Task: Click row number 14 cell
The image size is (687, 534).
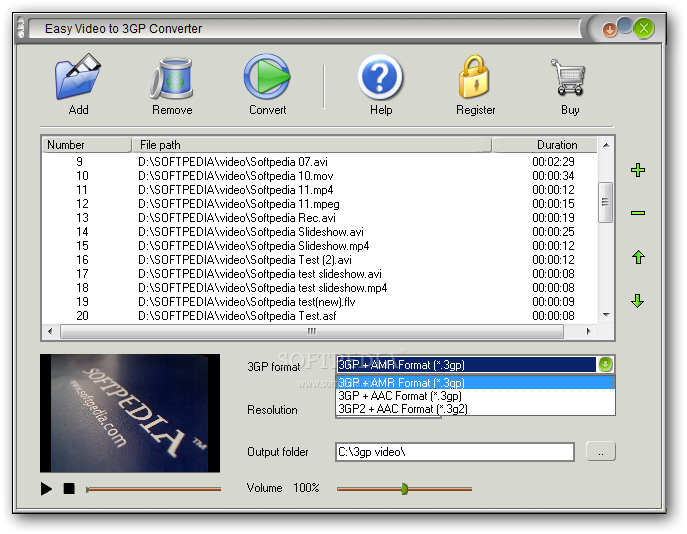Action: (82, 232)
